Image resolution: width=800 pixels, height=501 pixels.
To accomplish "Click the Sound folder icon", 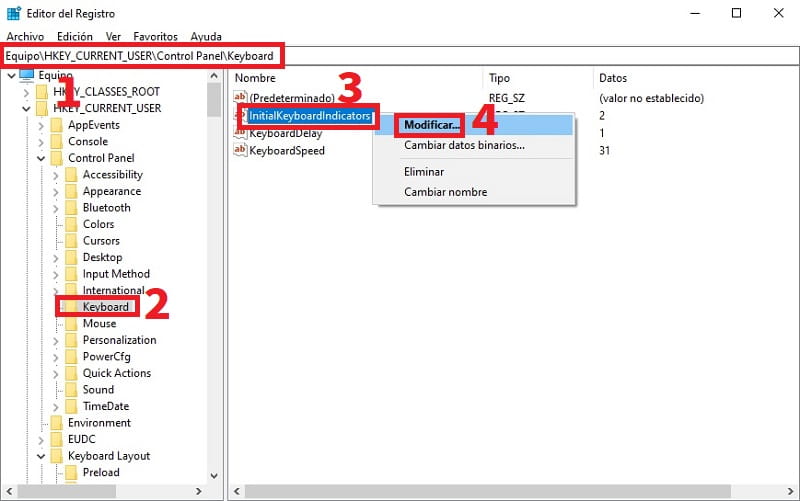I will click(71, 390).
